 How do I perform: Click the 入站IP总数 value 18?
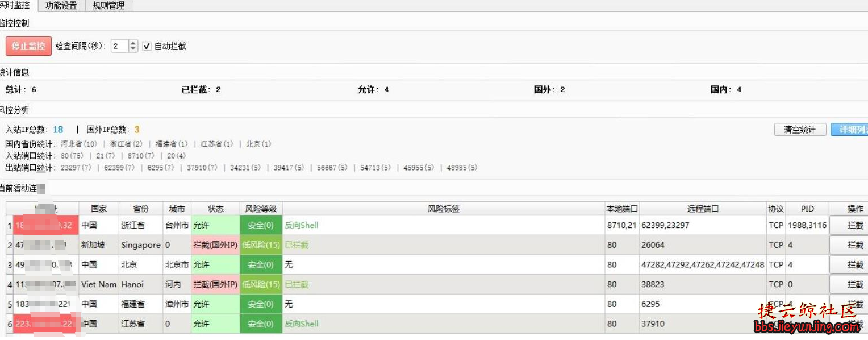coord(58,130)
